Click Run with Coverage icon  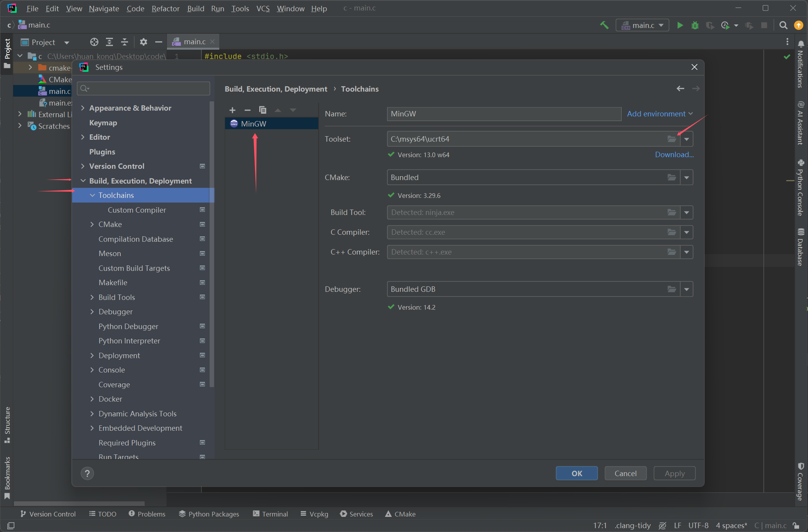(x=710, y=25)
